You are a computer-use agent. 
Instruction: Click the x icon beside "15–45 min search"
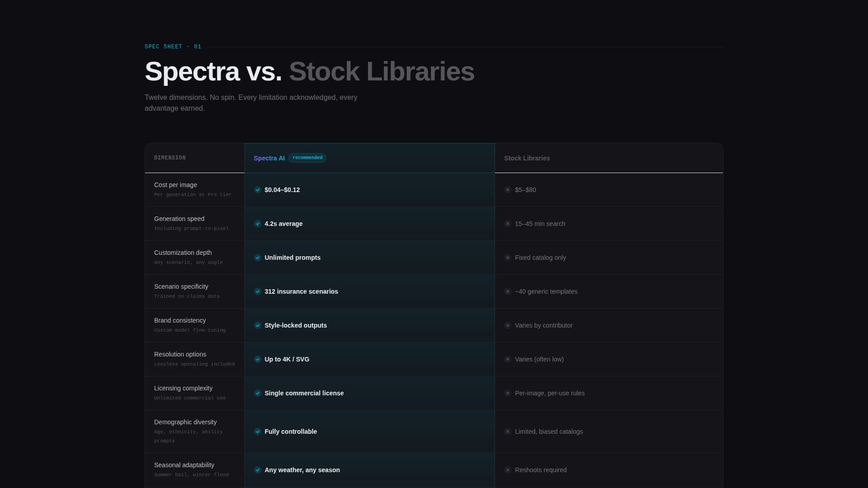[508, 224]
